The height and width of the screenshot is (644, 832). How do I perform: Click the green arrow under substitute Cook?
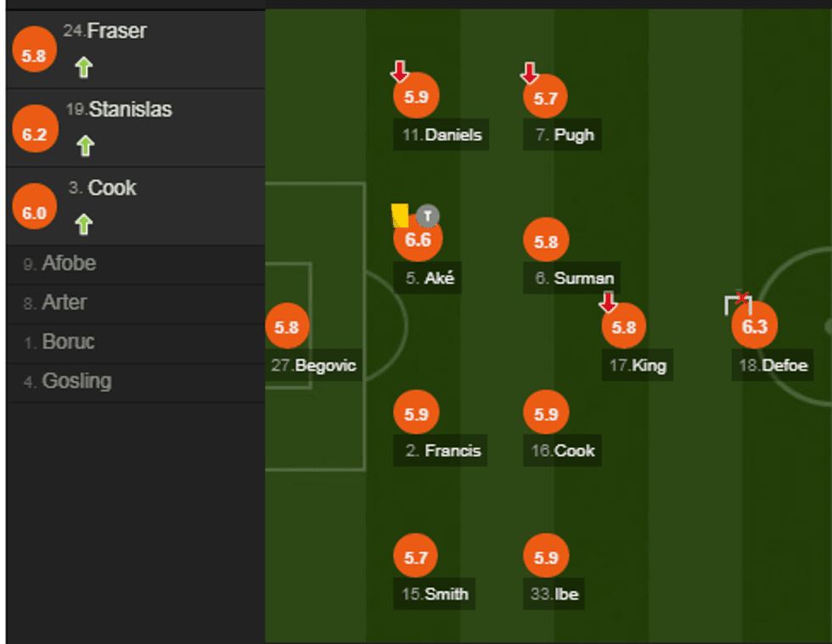point(83,224)
